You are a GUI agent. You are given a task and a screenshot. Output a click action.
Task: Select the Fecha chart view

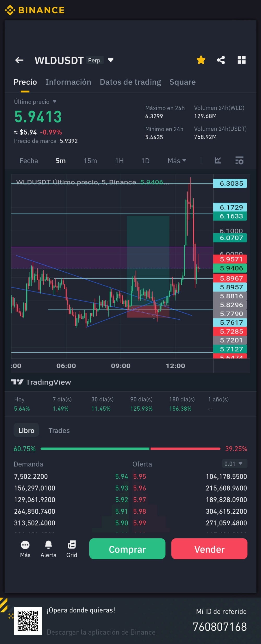(29, 161)
